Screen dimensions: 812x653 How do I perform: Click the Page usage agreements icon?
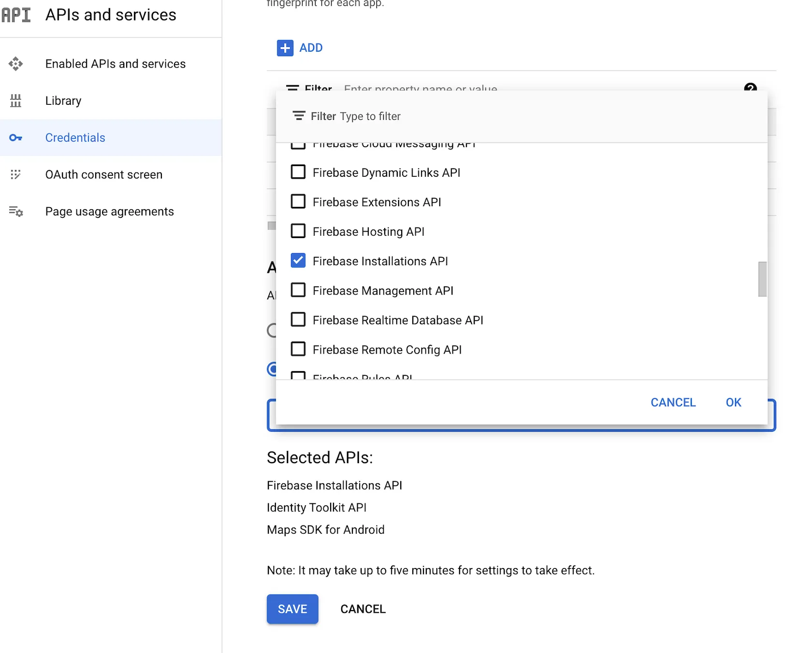click(x=15, y=212)
